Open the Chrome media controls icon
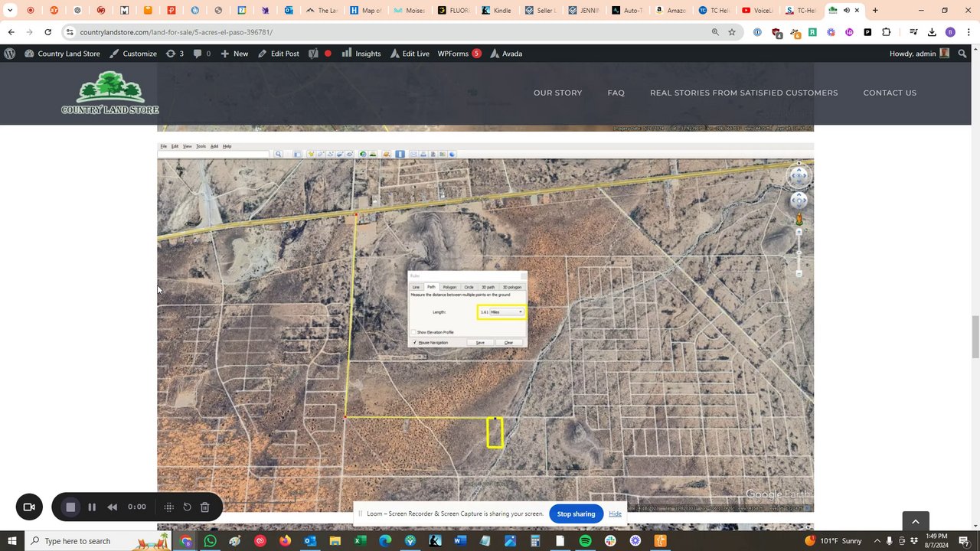The width and height of the screenshot is (980, 551). pyautogui.click(x=913, y=32)
